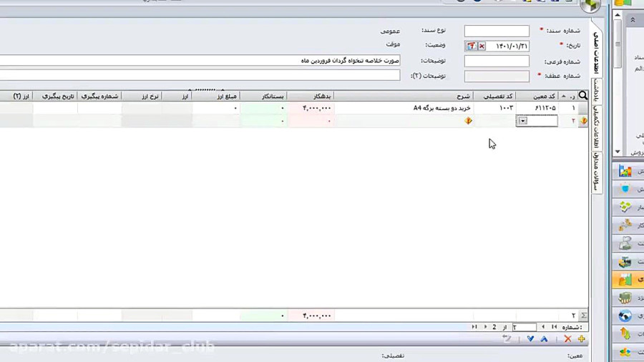Click row ۲ بدهکار pink cell
The width and height of the screenshot is (644, 362).
click(x=311, y=121)
